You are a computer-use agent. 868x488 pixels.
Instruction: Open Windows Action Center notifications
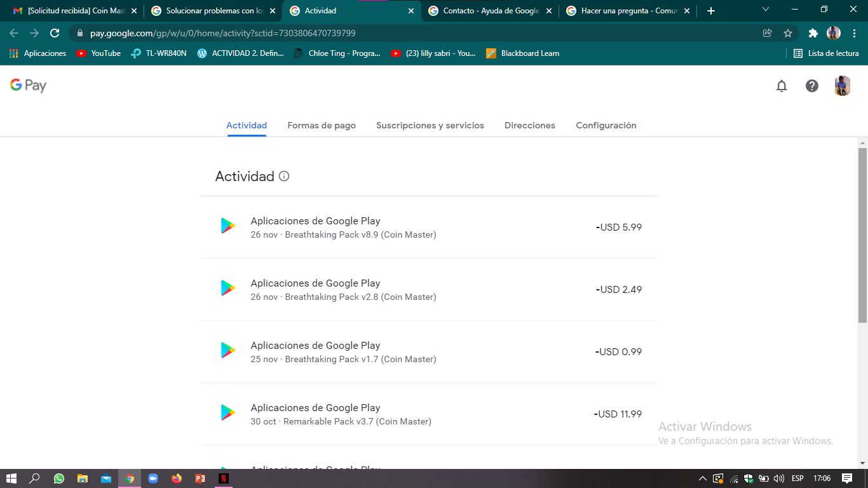pos(847,478)
